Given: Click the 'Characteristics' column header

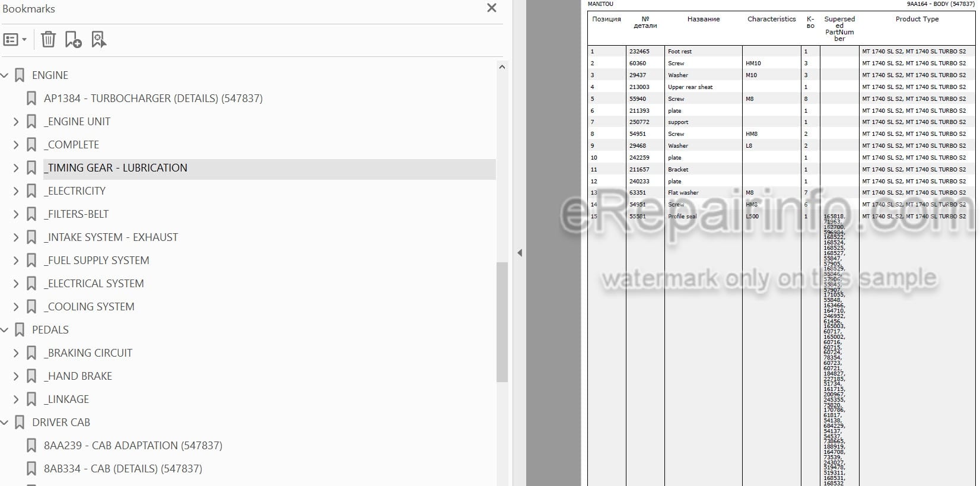Looking at the screenshot, I should click(771, 19).
